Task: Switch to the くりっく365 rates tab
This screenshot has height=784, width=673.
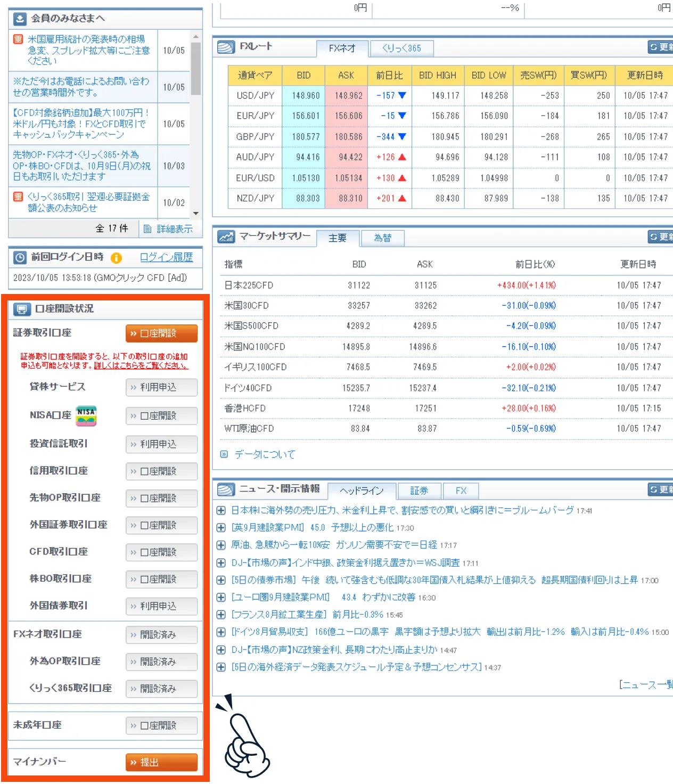Action: pos(402,48)
